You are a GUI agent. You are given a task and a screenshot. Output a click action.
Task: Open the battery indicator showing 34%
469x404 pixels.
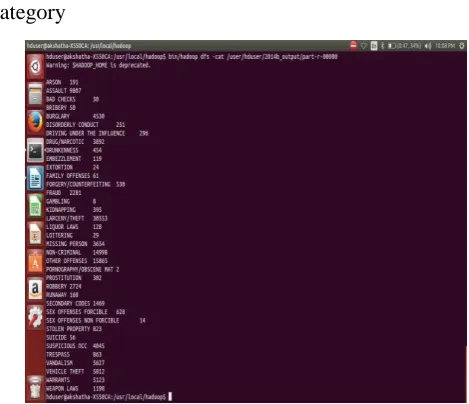point(404,46)
